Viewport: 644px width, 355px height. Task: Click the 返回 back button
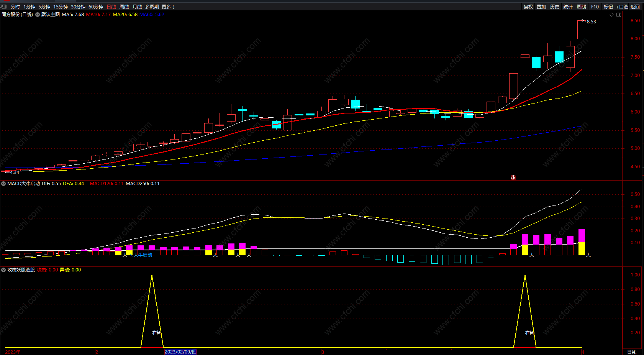635,7
